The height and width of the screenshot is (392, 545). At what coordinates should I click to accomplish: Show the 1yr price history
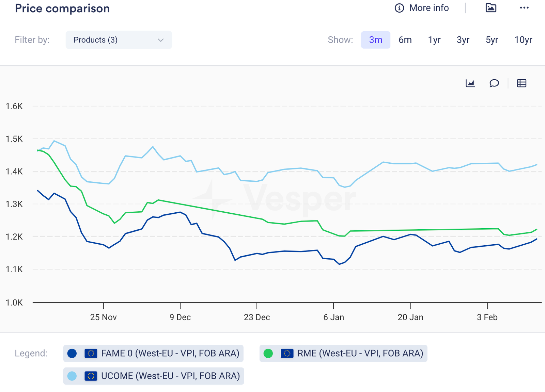click(434, 40)
